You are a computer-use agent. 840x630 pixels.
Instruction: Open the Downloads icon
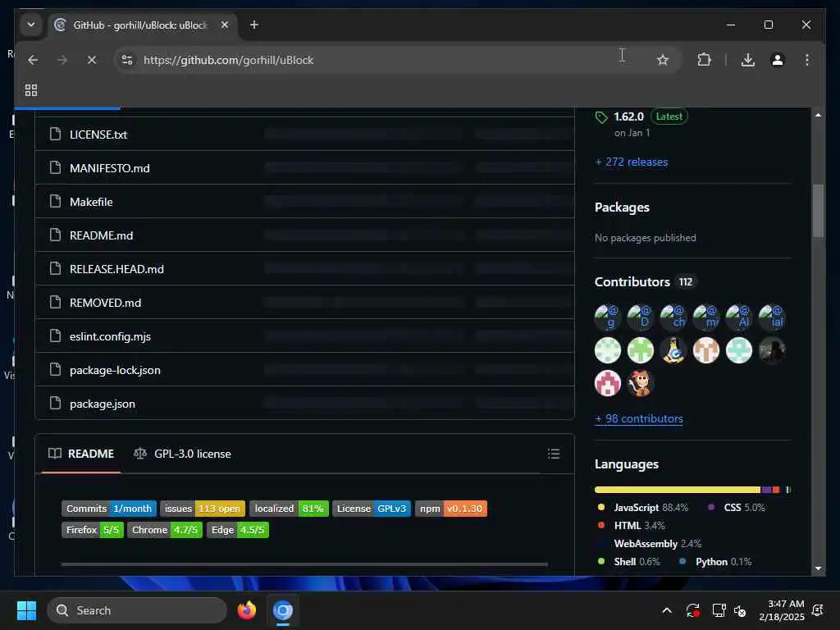(748, 60)
